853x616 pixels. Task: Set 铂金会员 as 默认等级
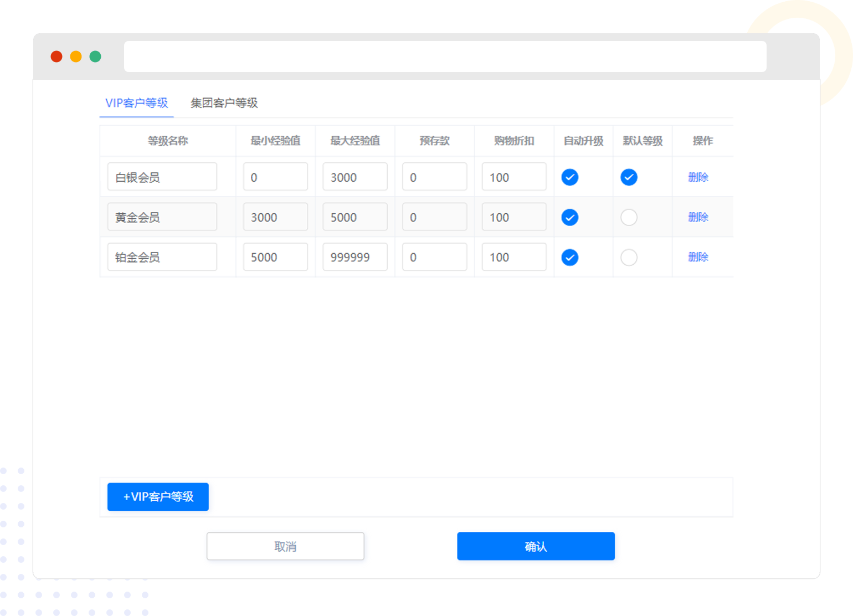(x=629, y=257)
